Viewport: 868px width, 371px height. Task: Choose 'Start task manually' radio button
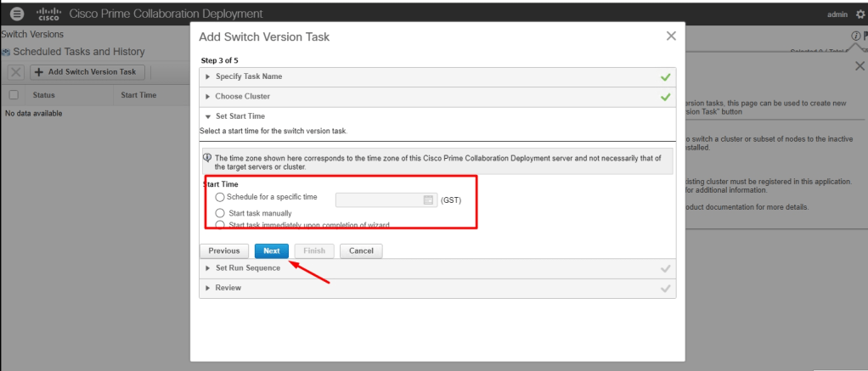(221, 213)
